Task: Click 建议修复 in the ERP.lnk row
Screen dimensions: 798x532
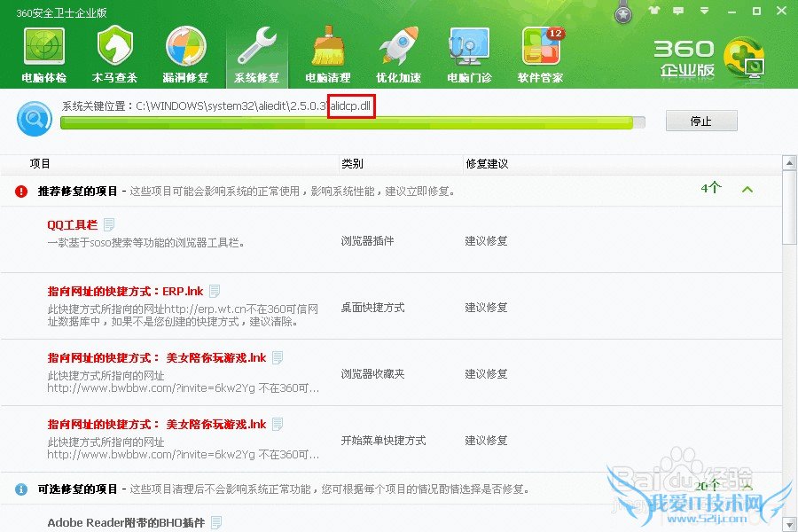Action: (x=486, y=308)
